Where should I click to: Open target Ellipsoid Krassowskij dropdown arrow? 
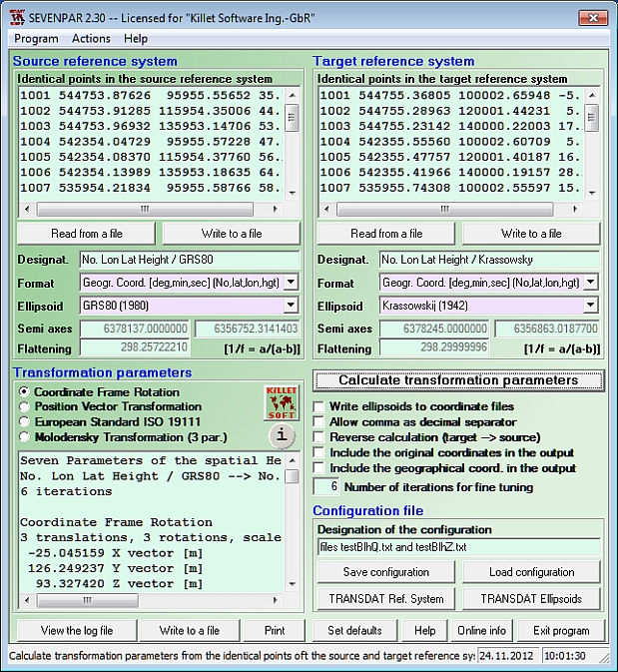click(x=591, y=306)
